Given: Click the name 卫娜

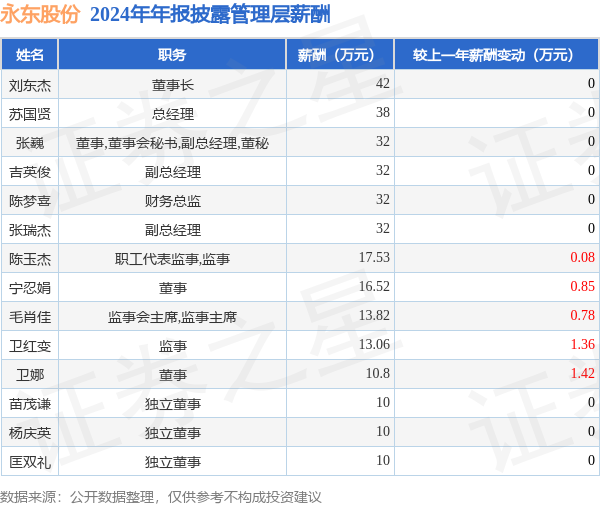Looking at the screenshot, I should pyautogui.click(x=30, y=375).
